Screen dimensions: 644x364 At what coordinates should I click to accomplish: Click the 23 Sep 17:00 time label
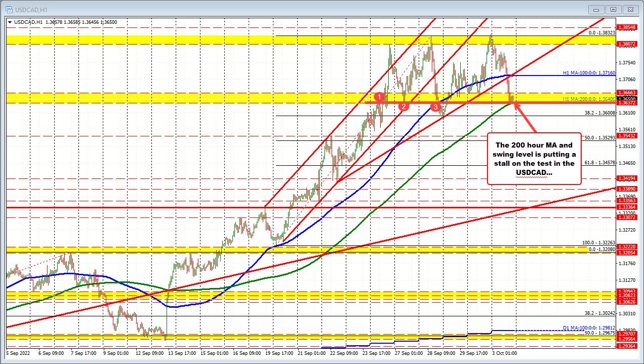[377, 353]
